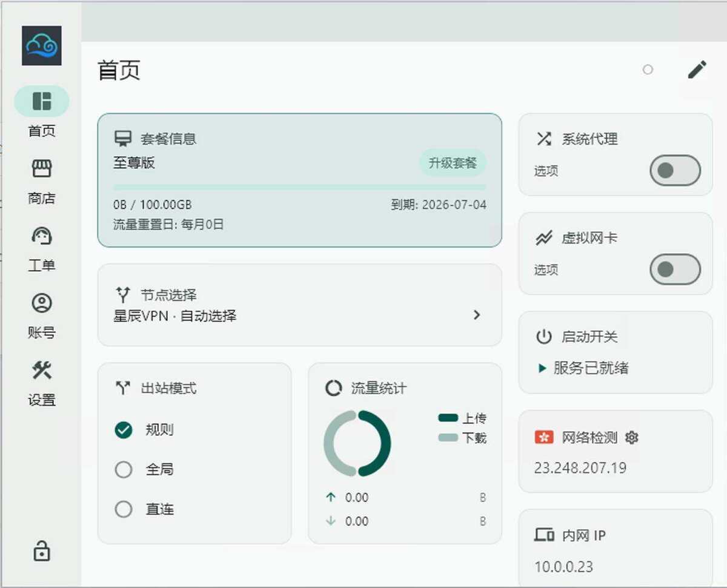This screenshot has width=727, height=588.
Task: Open 网络检测 gear settings
Action: 632,437
